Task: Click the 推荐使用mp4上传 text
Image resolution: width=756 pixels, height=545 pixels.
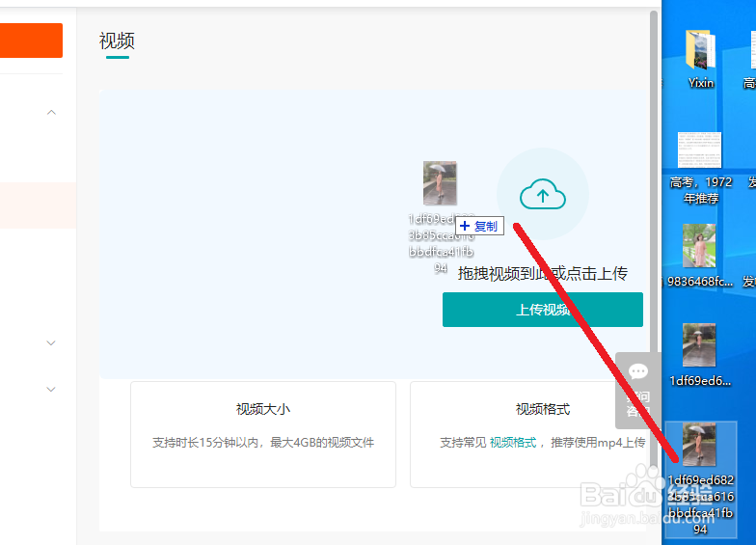Action: coord(598,442)
